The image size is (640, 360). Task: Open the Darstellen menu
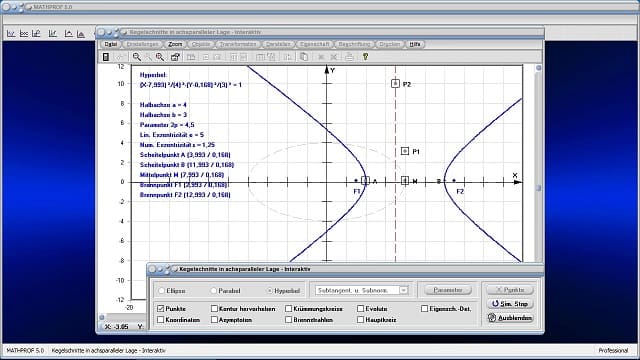coord(278,44)
